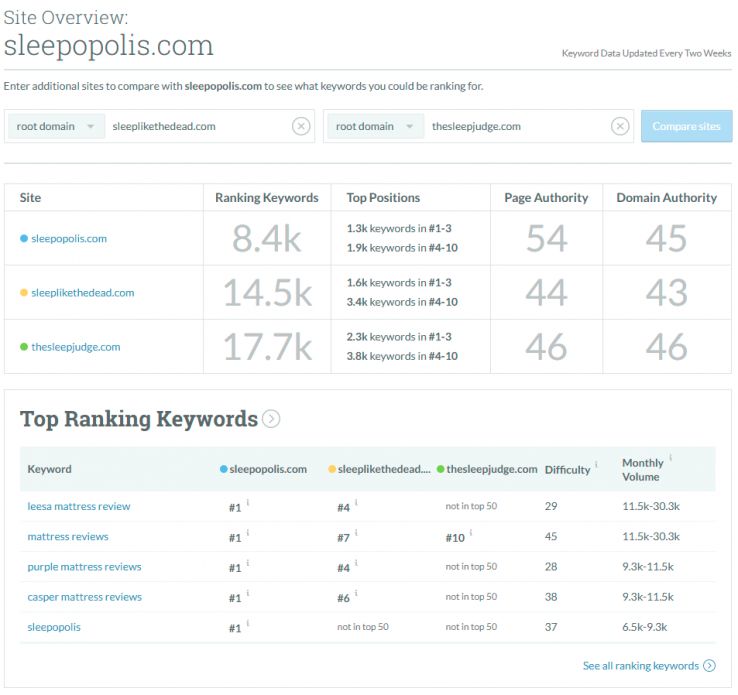Click the casper mattress reviews keyword
Viewport: 738px width, 695px height.
pyautogui.click(x=84, y=597)
